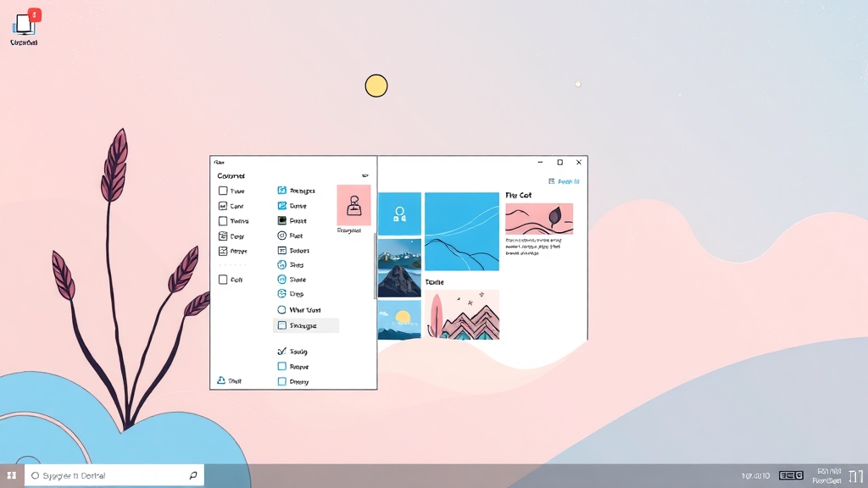Click the circular target icon labeled Fiat
Image resolution: width=868 pixels, height=488 pixels.
pyautogui.click(x=281, y=236)
